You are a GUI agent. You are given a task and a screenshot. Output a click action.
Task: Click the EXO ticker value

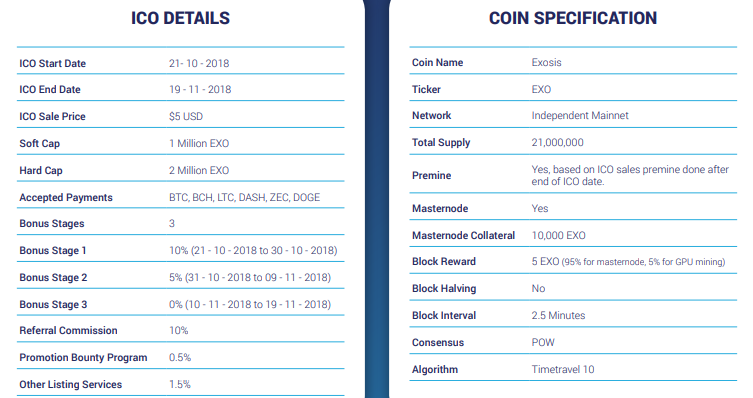coord(541,89)
